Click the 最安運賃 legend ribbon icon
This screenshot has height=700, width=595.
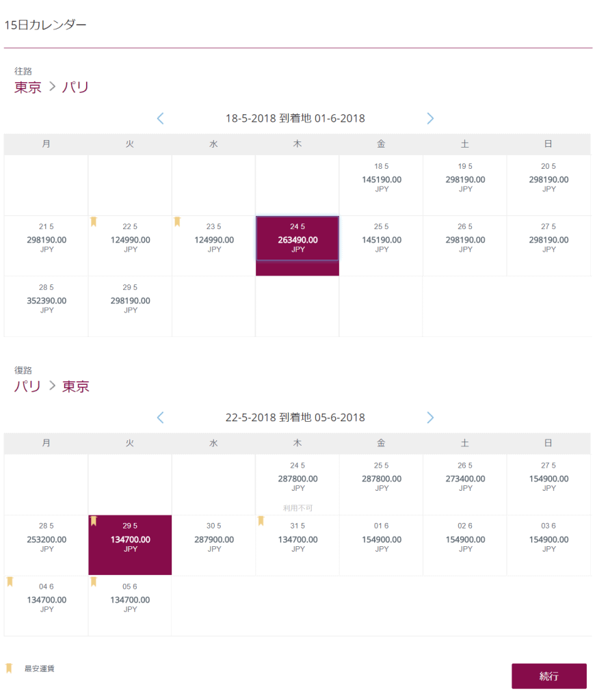point(8,669)
